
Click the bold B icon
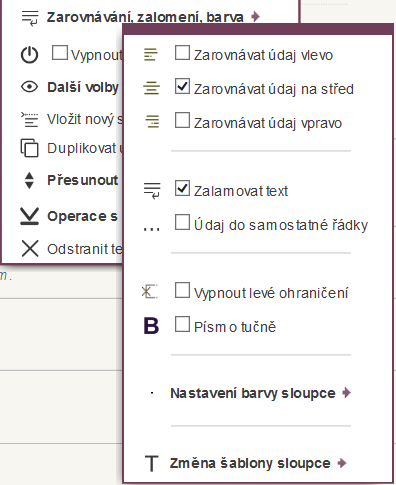pos(151,326)
